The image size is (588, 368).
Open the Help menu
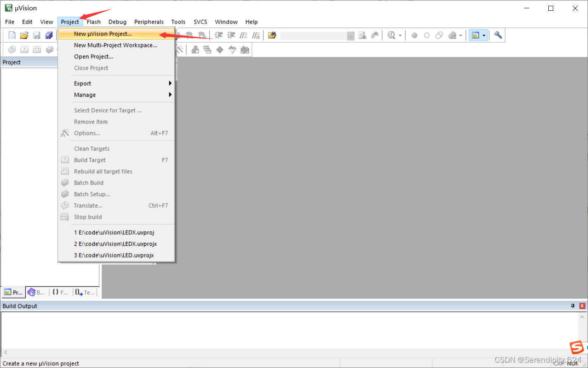pyautogui.click(x=251, y=22)
